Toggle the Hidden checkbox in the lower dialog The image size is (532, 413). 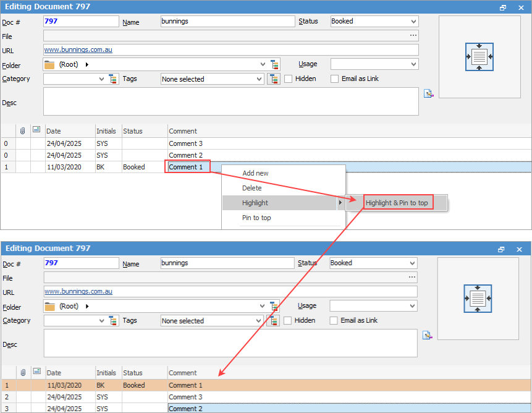288,321
